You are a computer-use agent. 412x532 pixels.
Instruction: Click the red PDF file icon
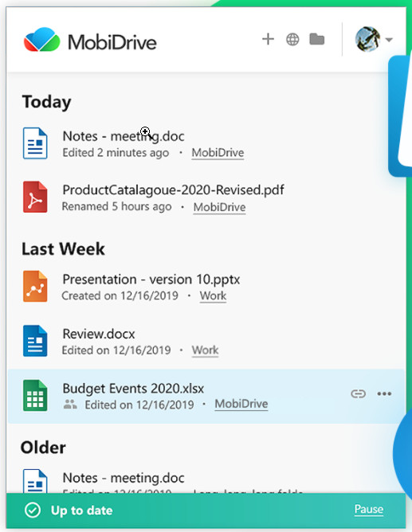coord(35,197)
